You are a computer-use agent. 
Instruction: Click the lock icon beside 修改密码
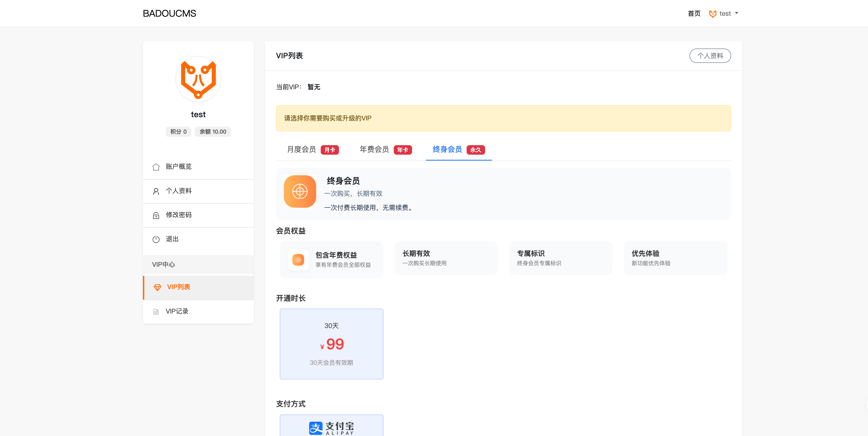coord(156,215)
